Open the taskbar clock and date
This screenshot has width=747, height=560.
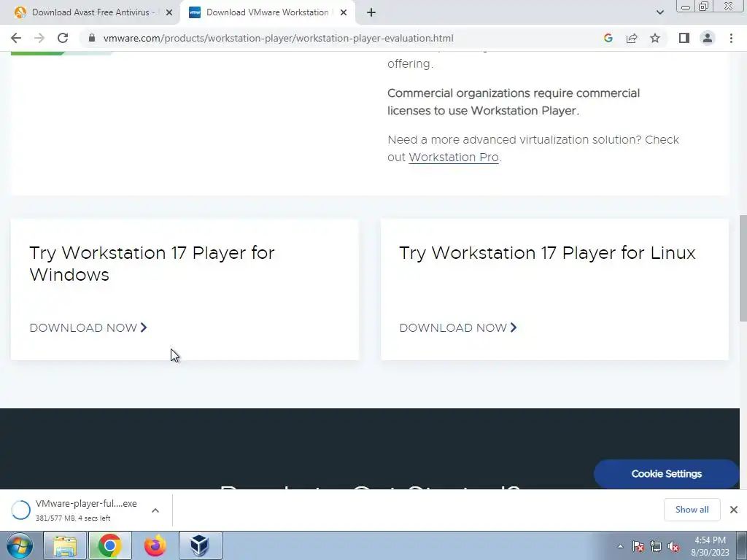point(710,546)
